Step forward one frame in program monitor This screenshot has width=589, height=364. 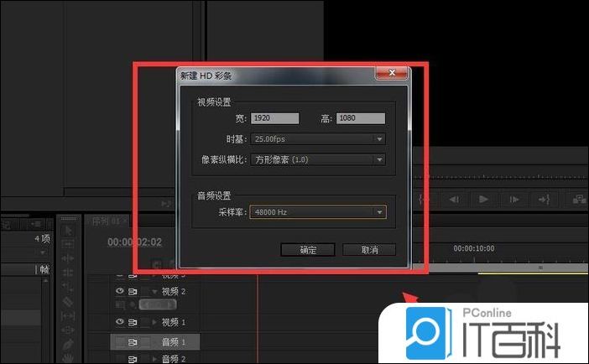coord(513,199)
